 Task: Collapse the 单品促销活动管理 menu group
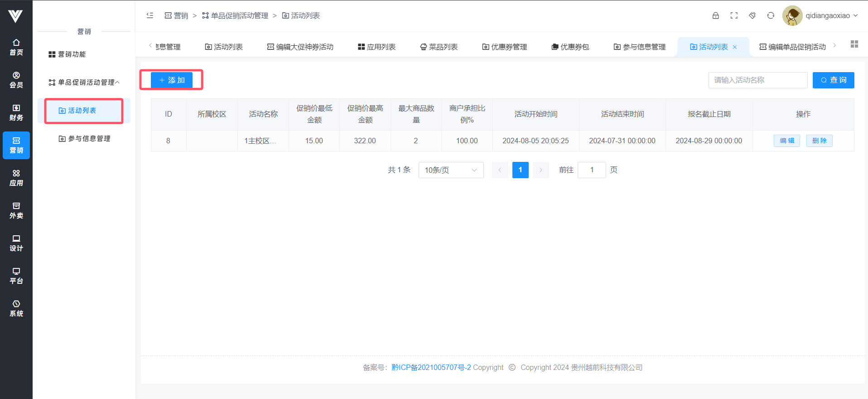[84, 82]
